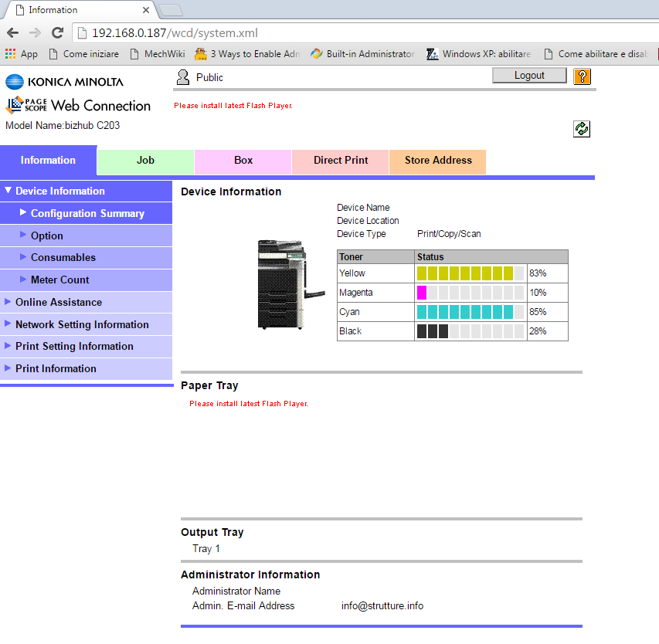659x644 pixels.
Task: Expand Network Setting Information
Action: click(x=81, y=324)
